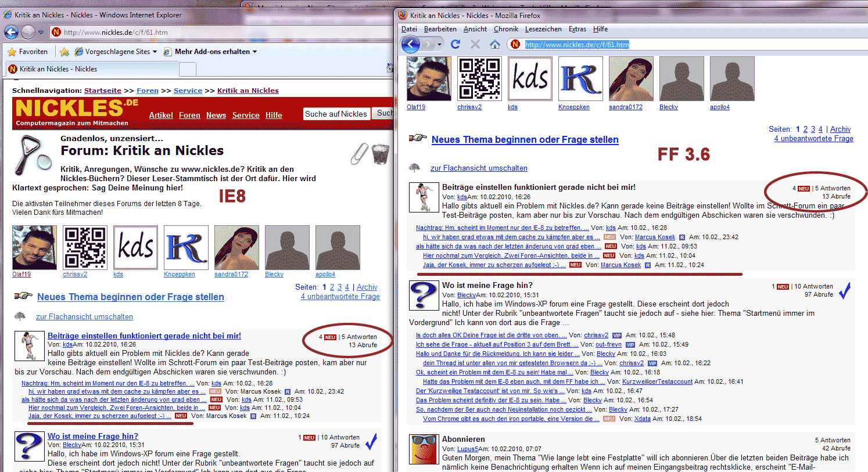Open Knoeppken's blue K avatar in Firefox
The width and height of the screenshot is (868, 472).
tap(580, 78)
